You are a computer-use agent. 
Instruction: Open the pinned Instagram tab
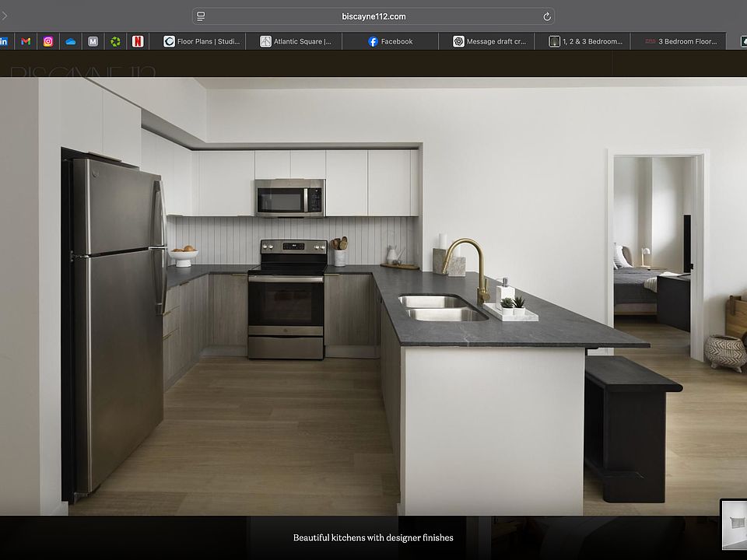click(x=48, y=42)
